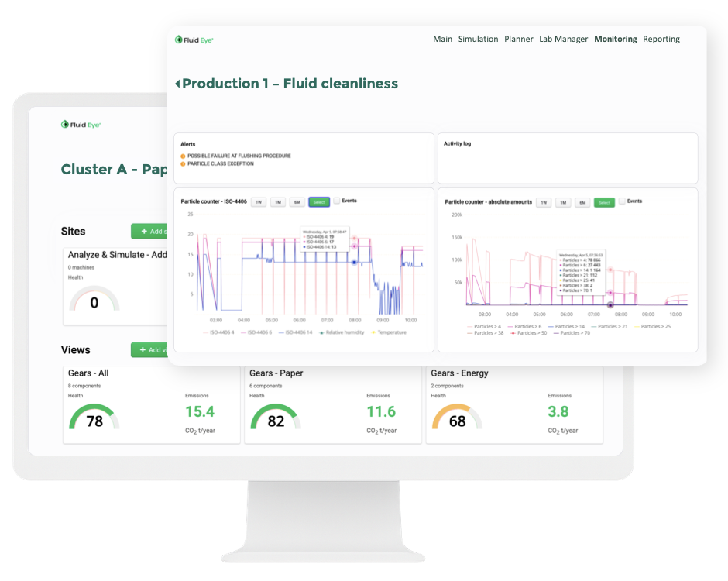
Task: Toggle Relative humidity legend series
Action: tap(342, 332)
